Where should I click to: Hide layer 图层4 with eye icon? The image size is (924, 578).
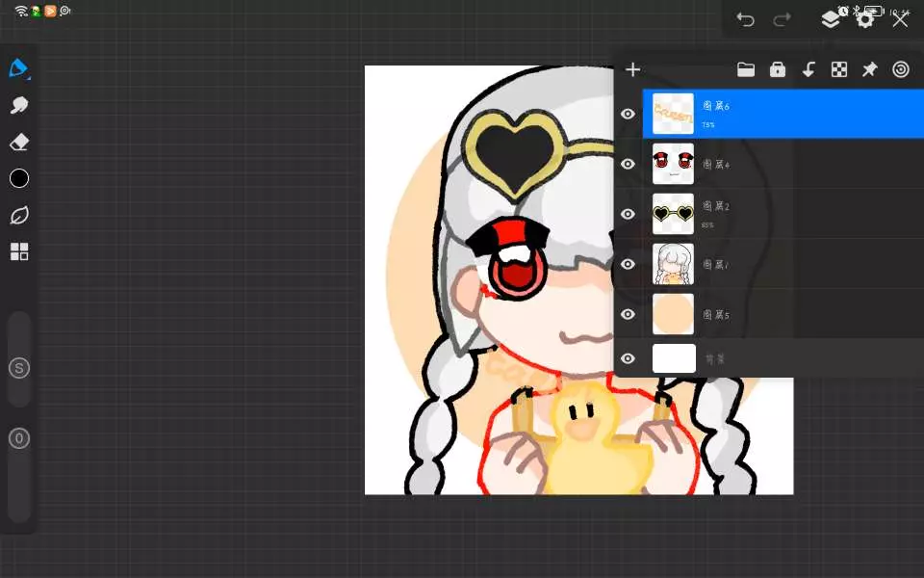(x=629, y=164)
